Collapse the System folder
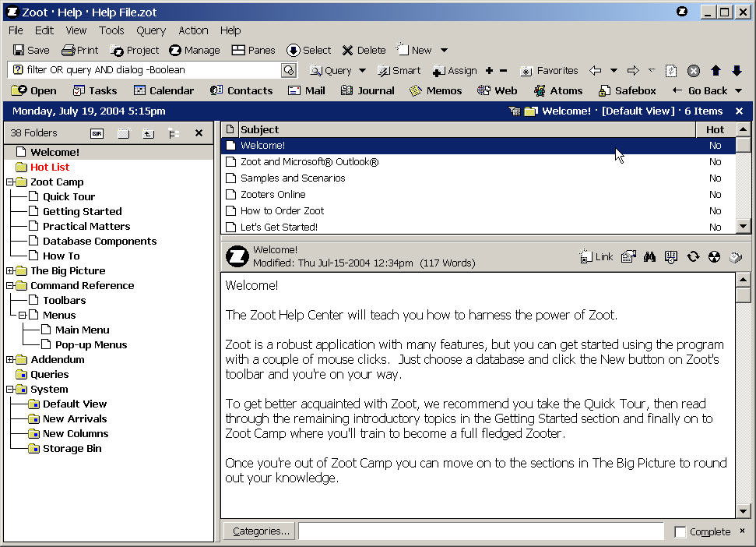This screenshot has height=547, width=756. tap(9, 390)
